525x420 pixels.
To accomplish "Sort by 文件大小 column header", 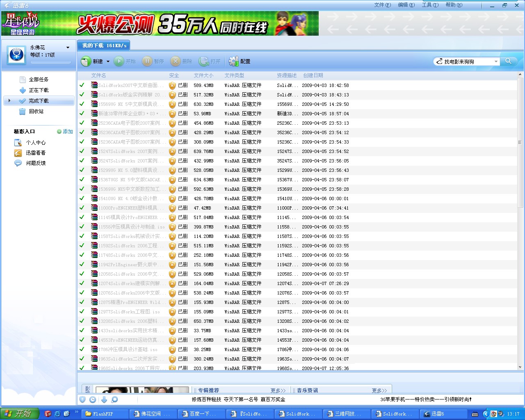I will tap(203, 75).
